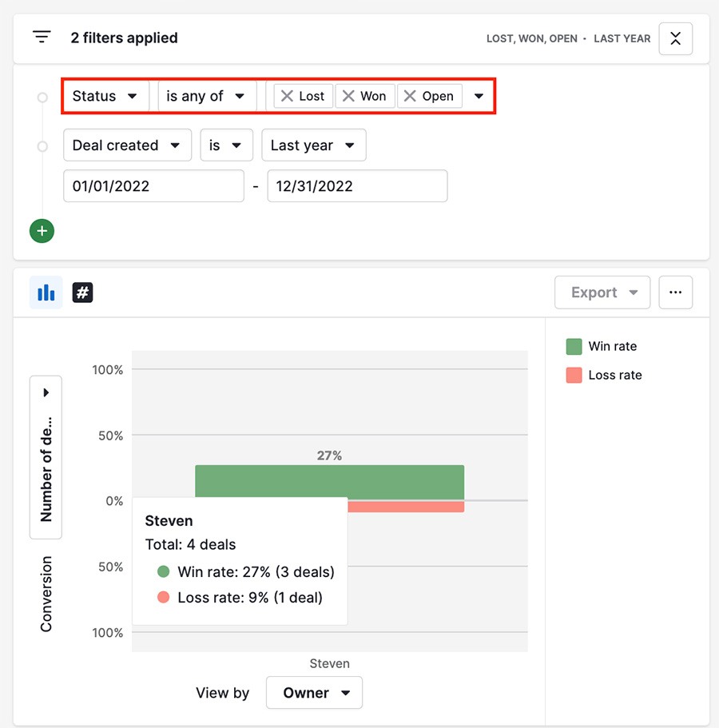Click the Win rate green color swatch

tap(574, 346)
